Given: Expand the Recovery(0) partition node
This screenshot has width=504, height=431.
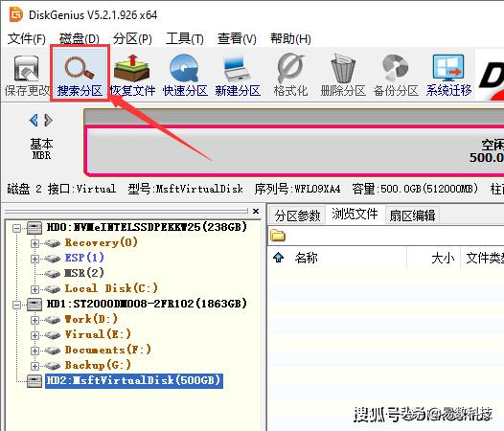Looking at the screenshot, I should click(34, 243).
